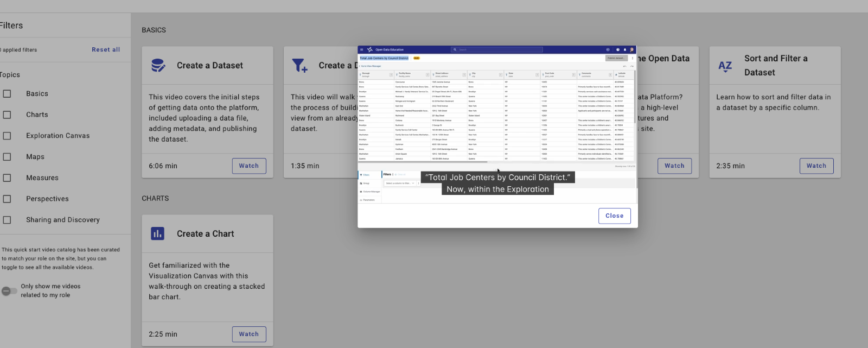Screen dimensions: 868x348
Task: Click the CHARTS section heading
Action: [x=156, y=199]
